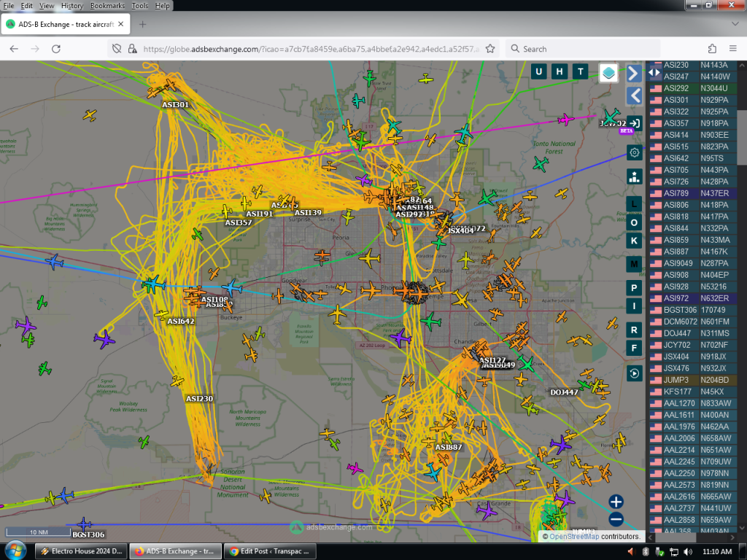Open the map layer switcher icon
This screenshot has height=560, width=747.
pos(608,73)
